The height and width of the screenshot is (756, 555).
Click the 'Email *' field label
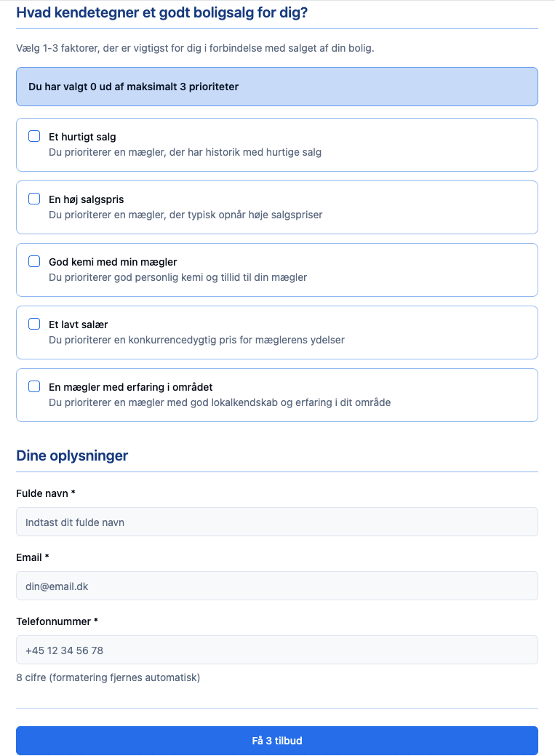32,557
